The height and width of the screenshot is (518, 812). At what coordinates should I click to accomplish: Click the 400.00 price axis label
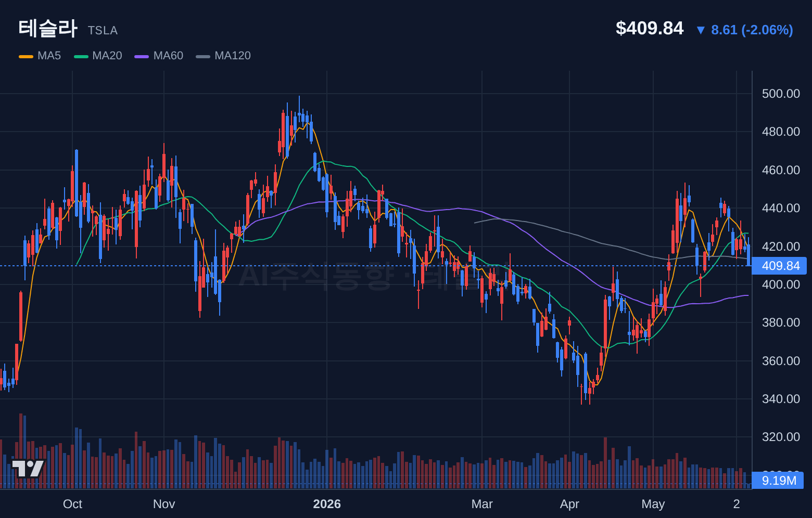click(781, 284)
